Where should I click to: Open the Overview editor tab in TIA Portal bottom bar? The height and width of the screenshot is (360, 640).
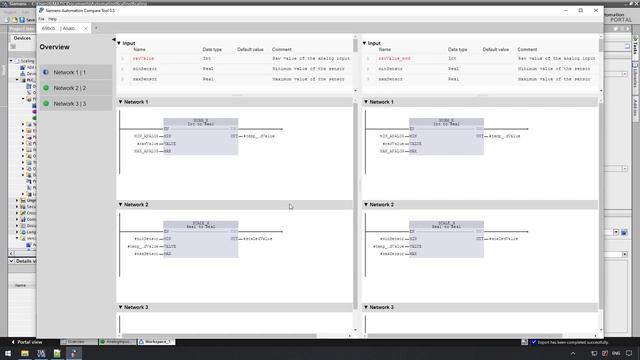click(79, 342)
